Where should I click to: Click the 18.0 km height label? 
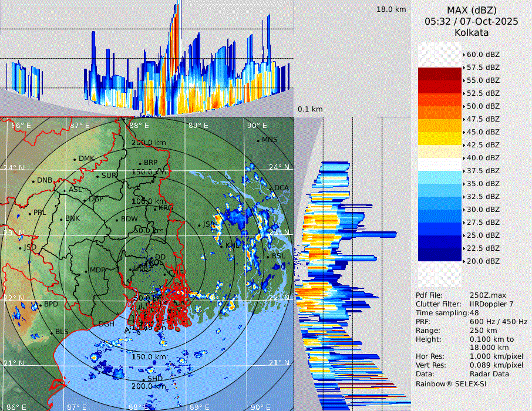coord(391,9)
